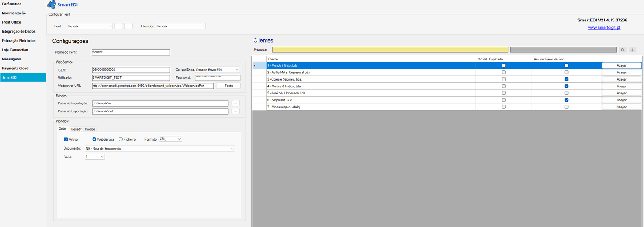644x227 pixels.
Task: Click the Webserver URL input field
Action: pos(153,86)
